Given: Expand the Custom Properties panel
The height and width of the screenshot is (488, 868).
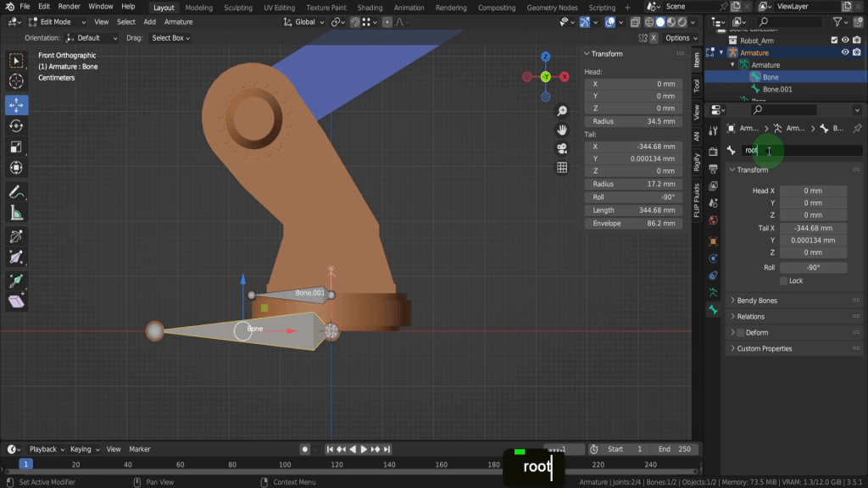Looking at the screenshot, I should click(765, 349).
